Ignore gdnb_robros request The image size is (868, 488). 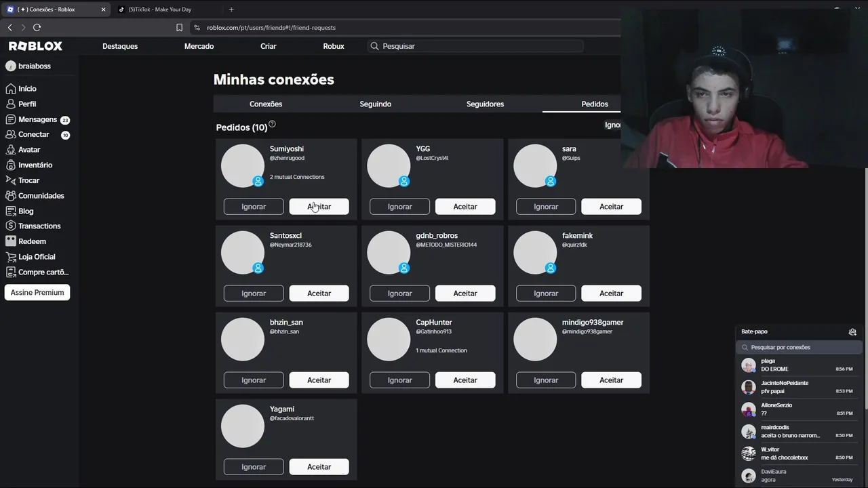[x=399, y=293]
